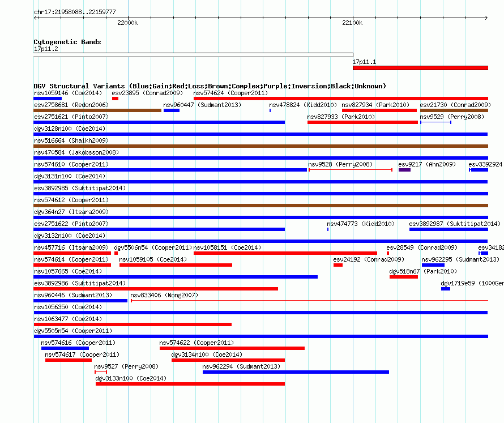The height and width of the screenshot is (423, 504).
Task: Click the 22100k ruler marker
Action: (352, 23)
